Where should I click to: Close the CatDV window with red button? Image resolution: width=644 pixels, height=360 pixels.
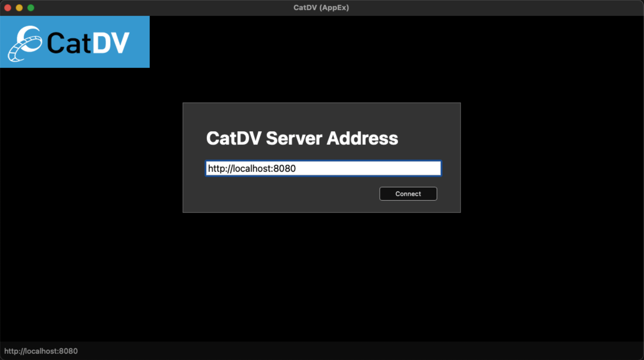pyautogui.click(x=8, y=8)
